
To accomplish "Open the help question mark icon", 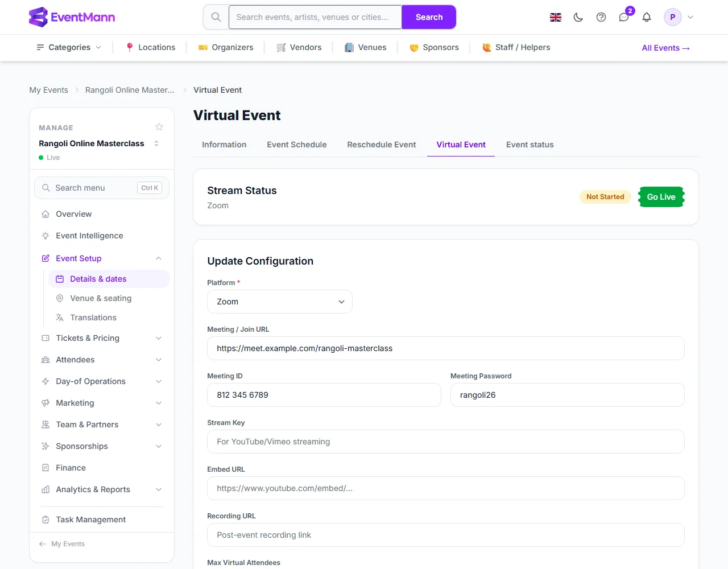I will pyautogui.click(x=601, y=17).
